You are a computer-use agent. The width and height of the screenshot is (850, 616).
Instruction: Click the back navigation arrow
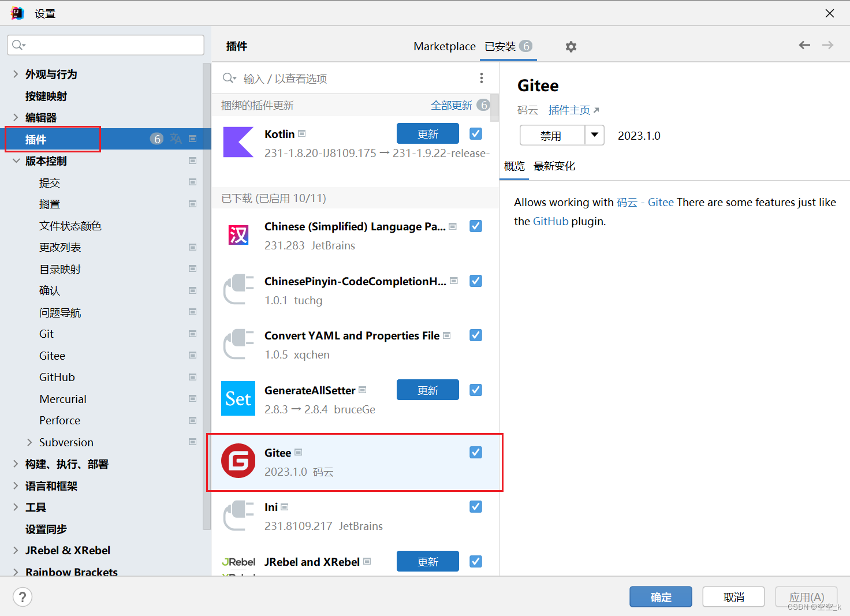coord(804,45)
